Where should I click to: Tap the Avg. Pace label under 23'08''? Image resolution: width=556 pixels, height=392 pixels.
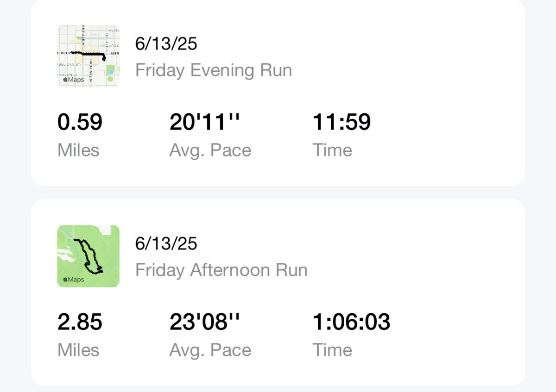pos(210,350)
